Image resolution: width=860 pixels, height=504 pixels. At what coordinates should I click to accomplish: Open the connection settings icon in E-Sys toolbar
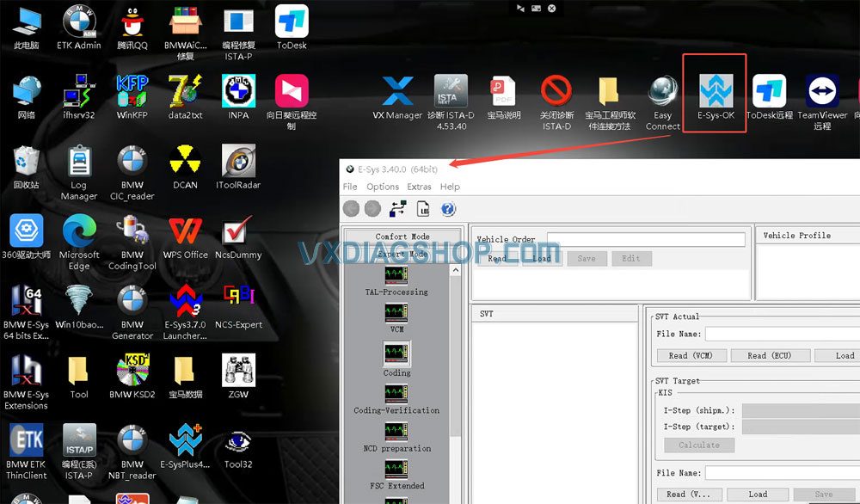coord(396,208)
